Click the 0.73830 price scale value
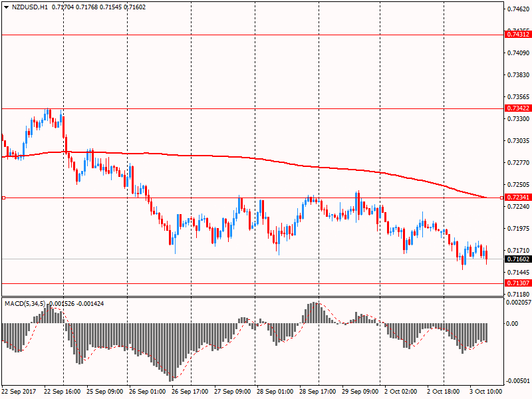This screenshot has height=399, width=532. (x=518, y=75)
